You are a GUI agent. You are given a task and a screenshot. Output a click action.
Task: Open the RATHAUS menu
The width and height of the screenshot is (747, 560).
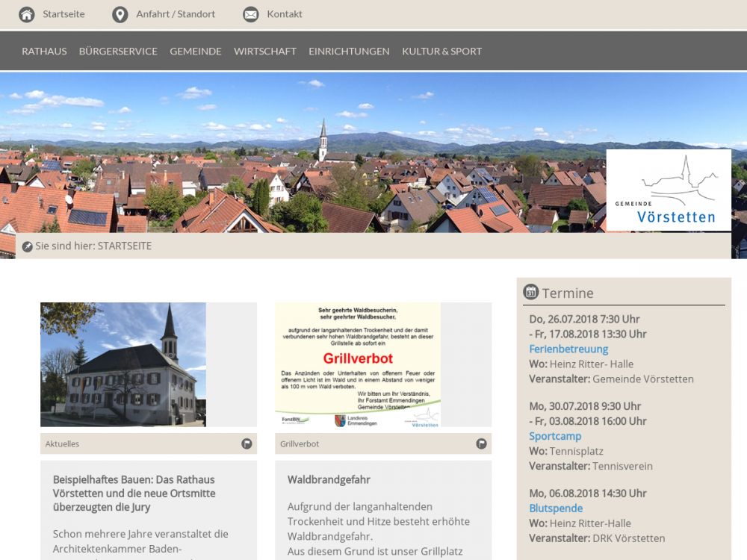click(44, 52)
